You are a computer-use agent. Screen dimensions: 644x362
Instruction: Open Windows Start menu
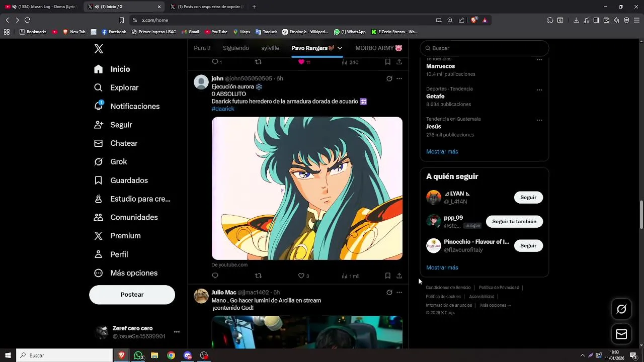point(8,355)
